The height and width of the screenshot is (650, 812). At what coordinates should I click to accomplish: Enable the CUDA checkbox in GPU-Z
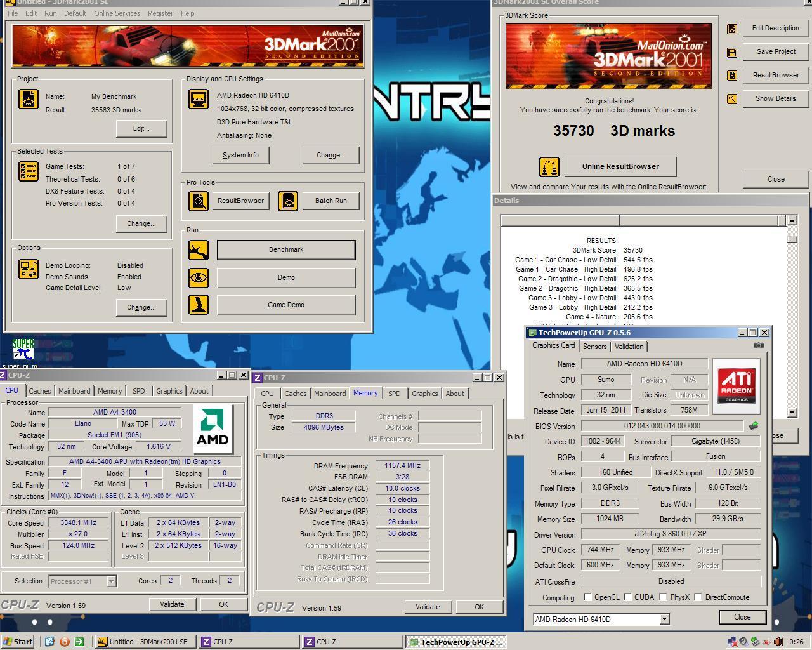point(627,597)
